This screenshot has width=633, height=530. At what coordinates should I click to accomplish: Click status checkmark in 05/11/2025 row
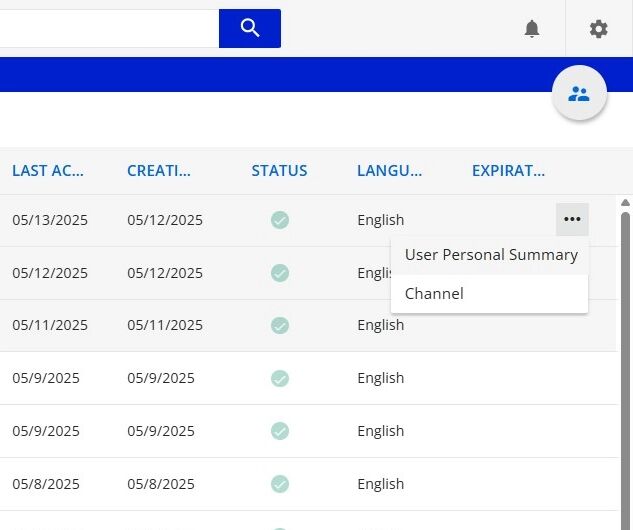pos(280,325)
